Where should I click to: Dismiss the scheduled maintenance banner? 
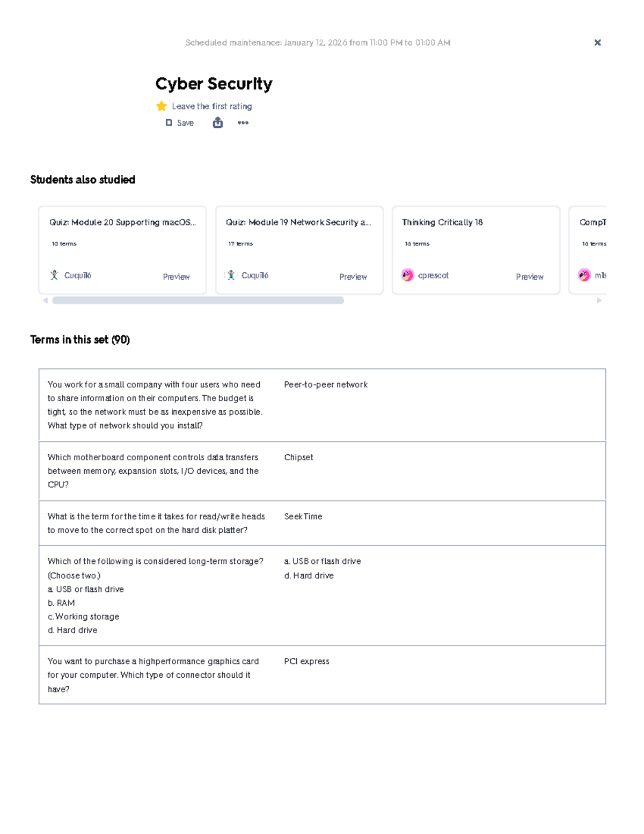pos(597,42)
